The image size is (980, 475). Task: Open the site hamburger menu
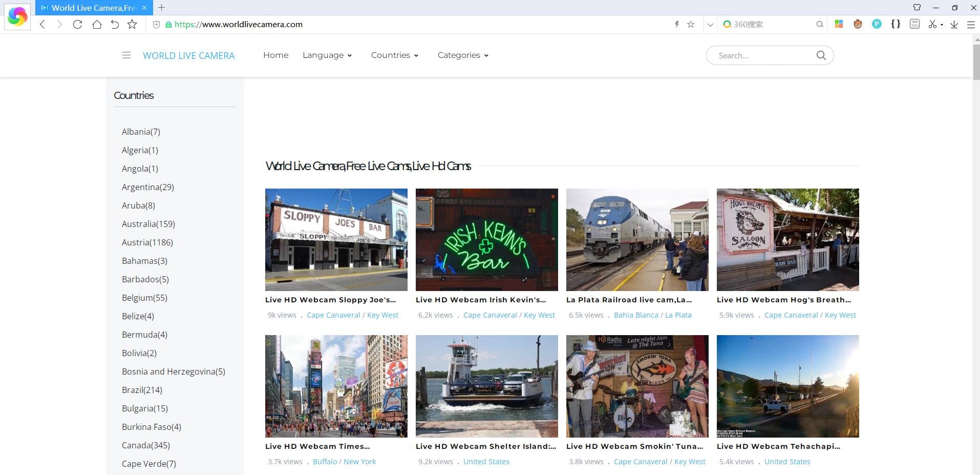click(126, 55)
